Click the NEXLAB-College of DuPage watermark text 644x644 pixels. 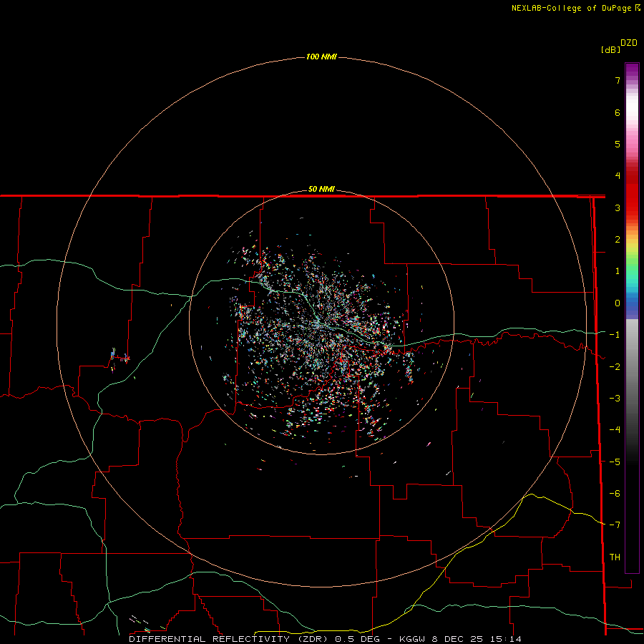[x=575, y=8]
